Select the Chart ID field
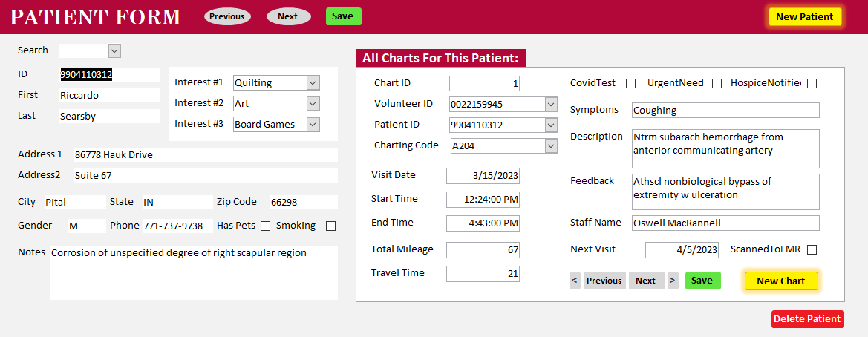Image resolution: width=868 pixels, height=337 pixels. coord(484,84)
